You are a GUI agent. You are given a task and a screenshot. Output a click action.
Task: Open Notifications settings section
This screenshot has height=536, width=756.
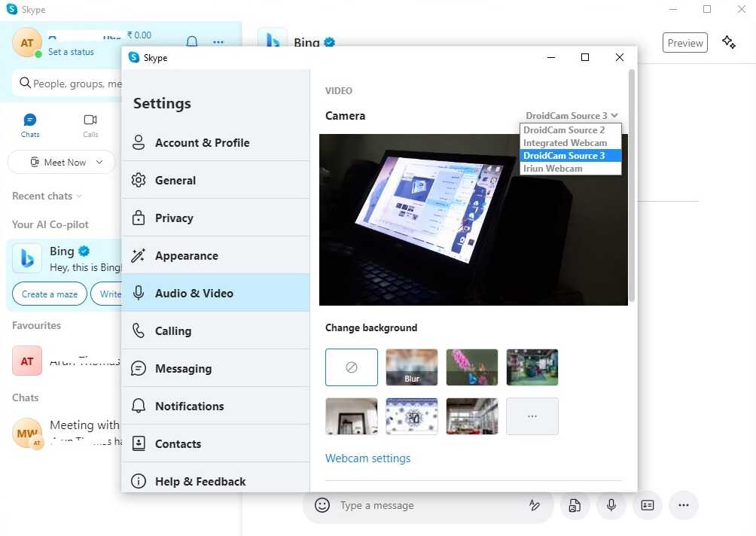click(215, 406)
